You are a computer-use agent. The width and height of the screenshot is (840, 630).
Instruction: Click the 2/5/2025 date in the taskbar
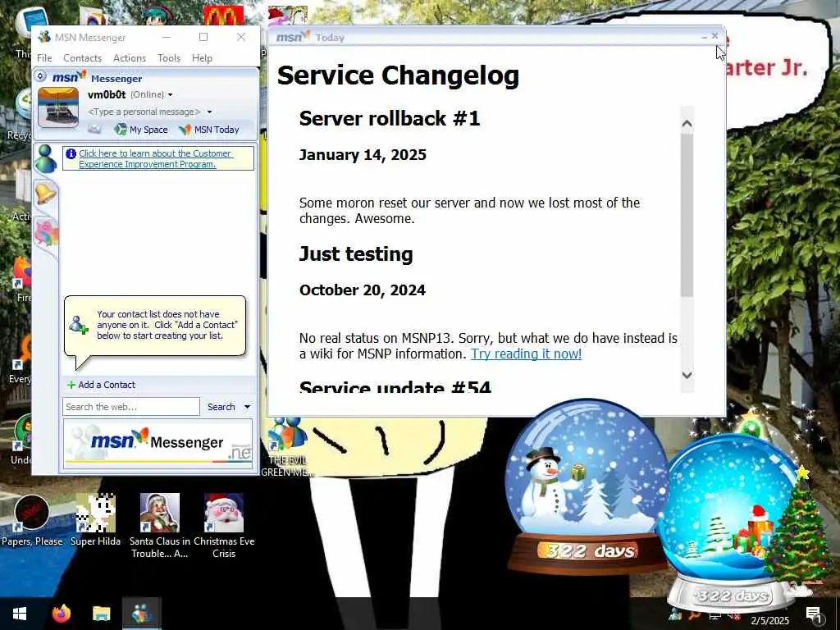[x=769, y=620]
